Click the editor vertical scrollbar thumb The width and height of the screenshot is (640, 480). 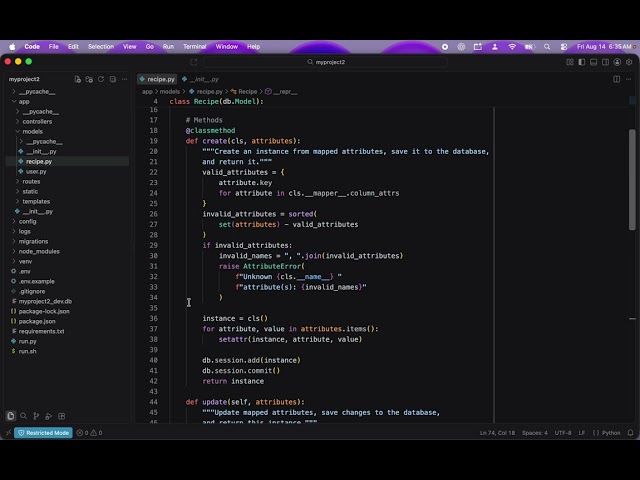click(x=632, y=180)
